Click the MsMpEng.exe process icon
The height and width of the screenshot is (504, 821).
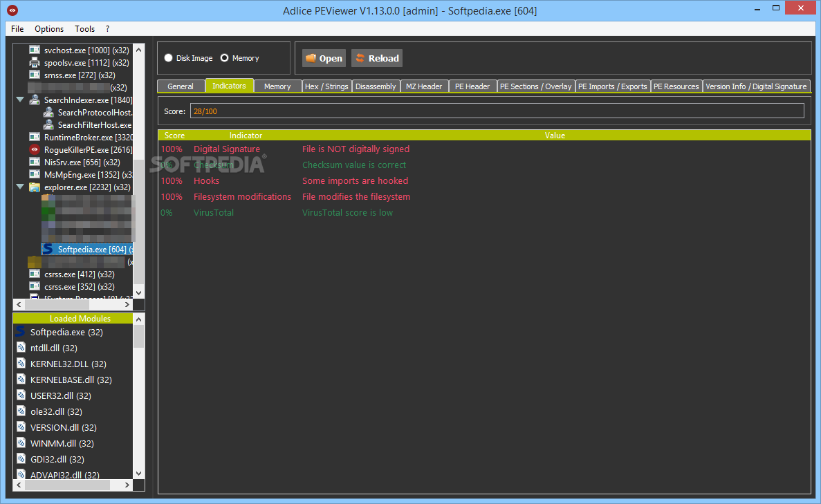35,174
